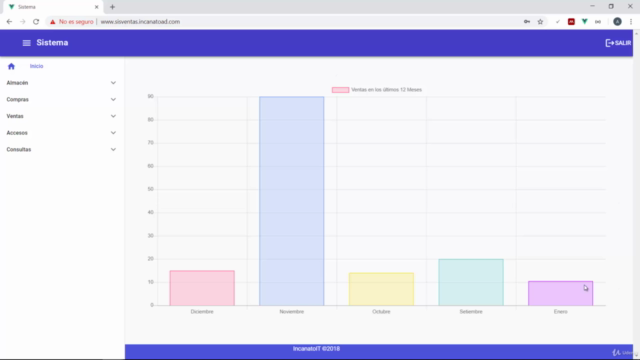Click the glasses extension icon

[x=598, y=22]
